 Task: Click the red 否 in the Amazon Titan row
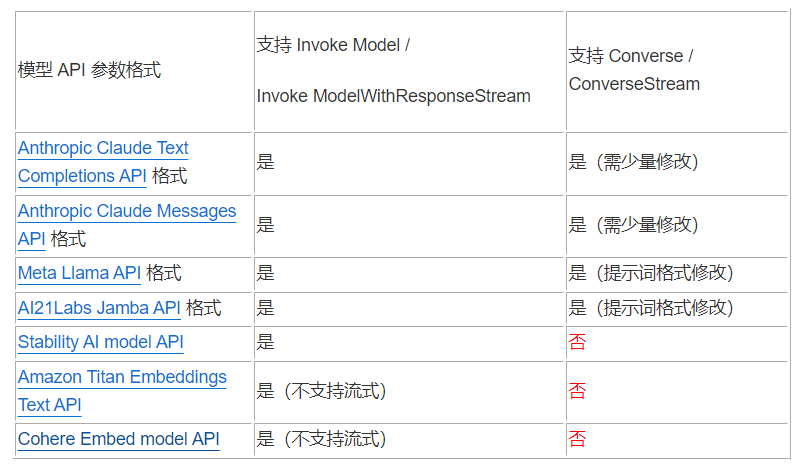578,391
